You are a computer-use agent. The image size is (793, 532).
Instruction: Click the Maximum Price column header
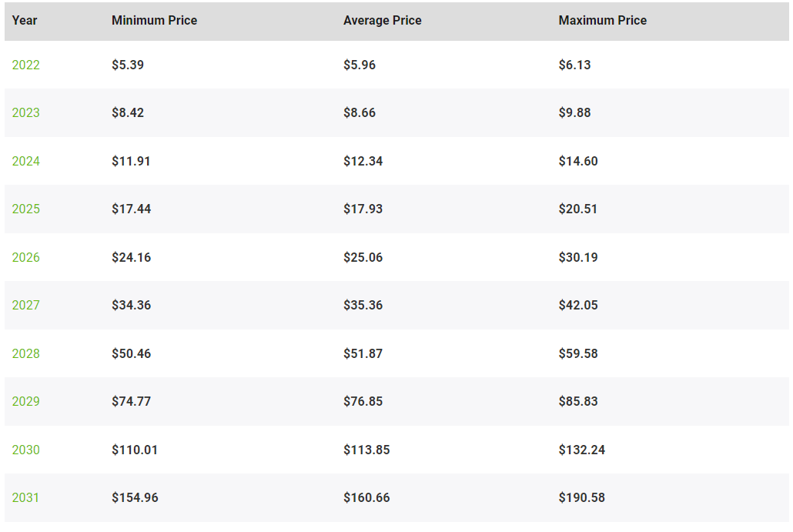tap(602, 20)
